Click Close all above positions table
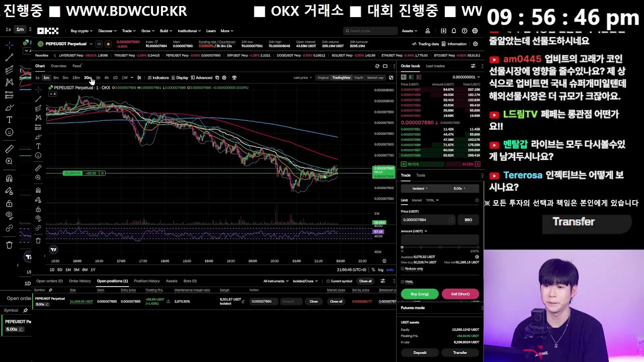Image resolution: width=644 pixels, height=362 pixels. [365, 281]
